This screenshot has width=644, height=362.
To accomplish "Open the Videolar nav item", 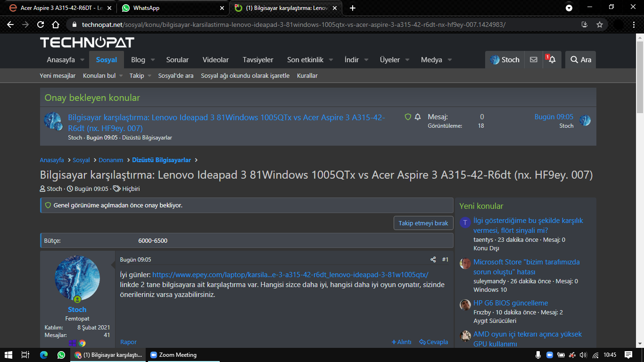I will 215,60.
